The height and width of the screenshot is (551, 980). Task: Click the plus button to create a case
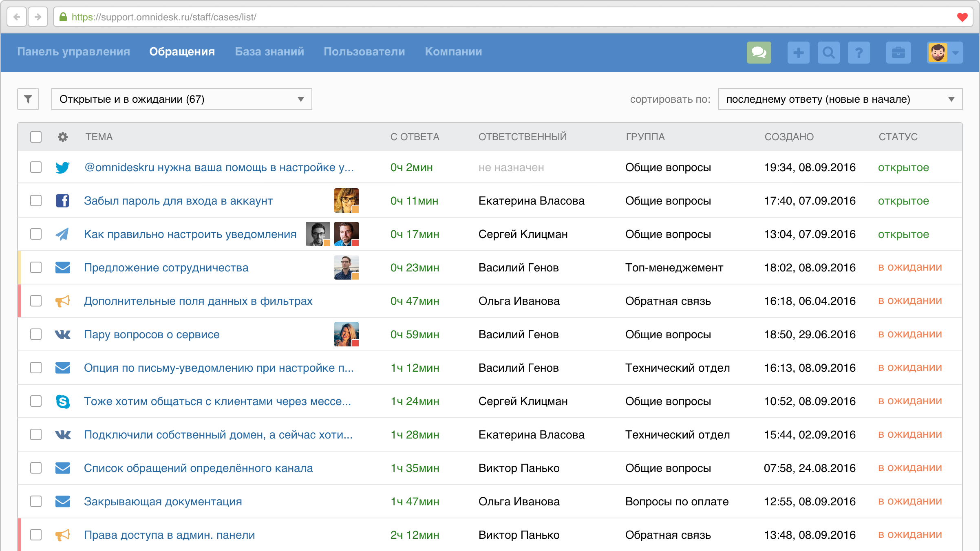(798, 52)
